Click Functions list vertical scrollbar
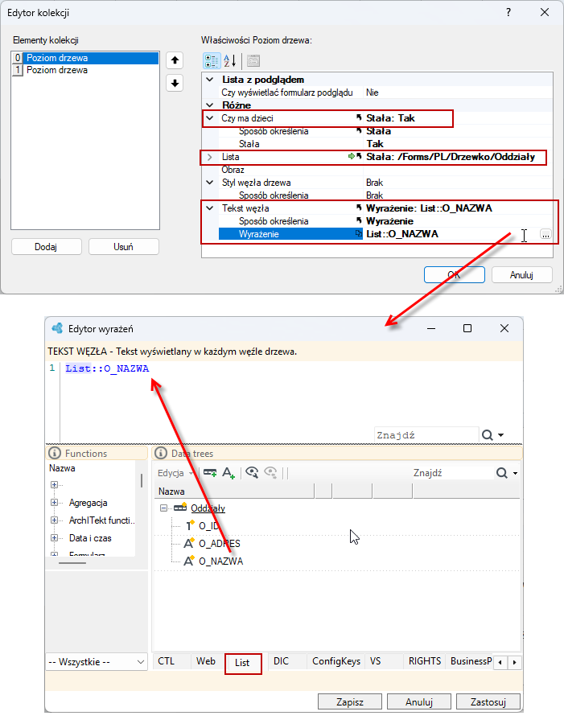This screenshot has height=728, width=564. (x=141, y=480)
